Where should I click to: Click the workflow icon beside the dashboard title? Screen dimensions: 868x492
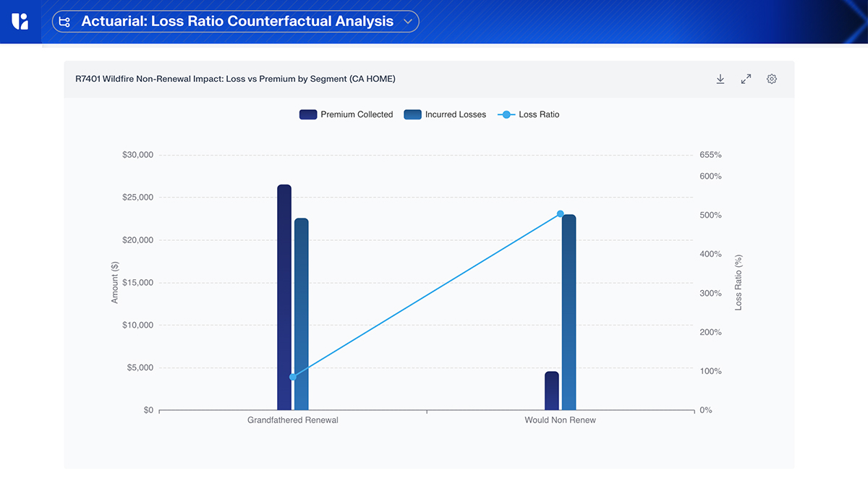tap(64, 22)
